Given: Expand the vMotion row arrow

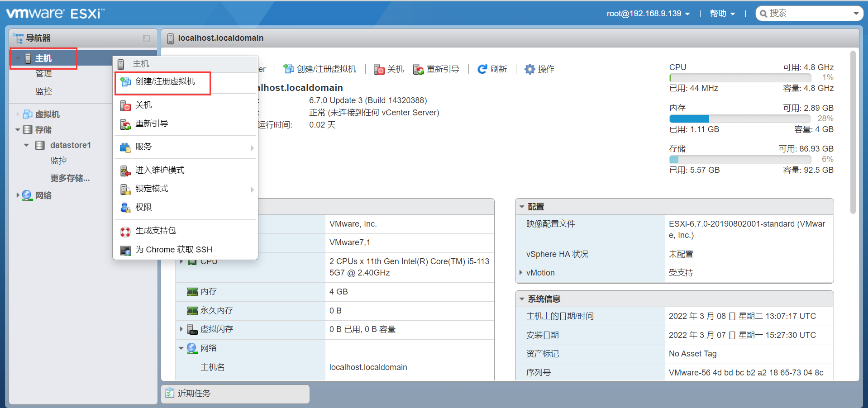Looking at the screenshot, I should click(x=521, y=273).
